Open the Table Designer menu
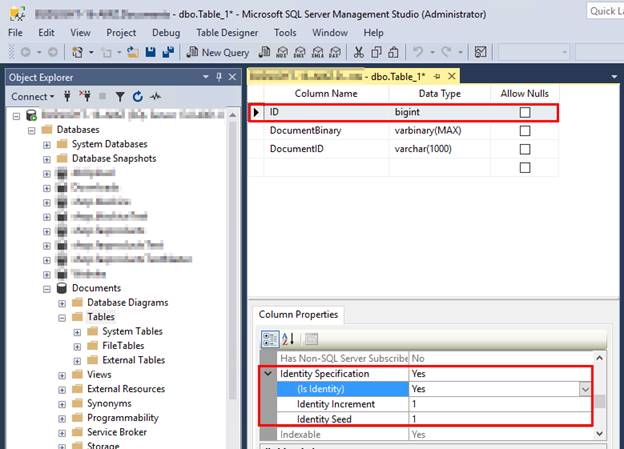 [227, 33]
